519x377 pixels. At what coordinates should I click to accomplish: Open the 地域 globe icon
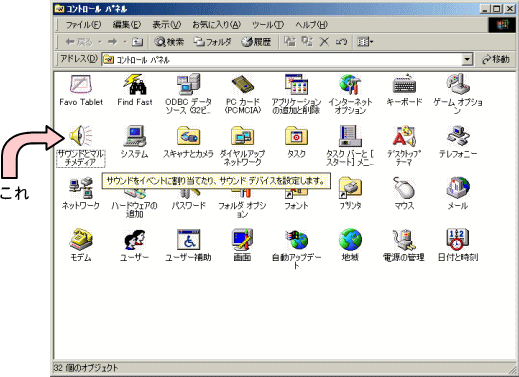(x=350, y=239)
